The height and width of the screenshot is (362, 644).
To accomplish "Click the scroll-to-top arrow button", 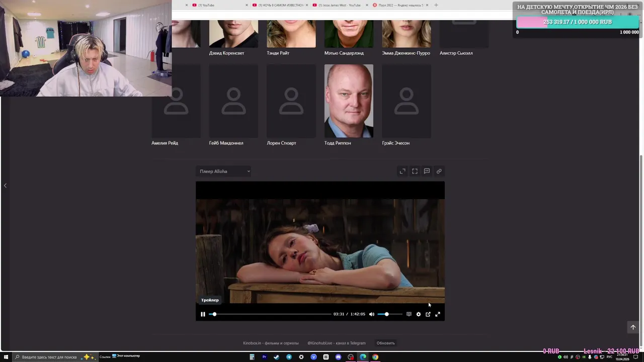I will [633, 327].
